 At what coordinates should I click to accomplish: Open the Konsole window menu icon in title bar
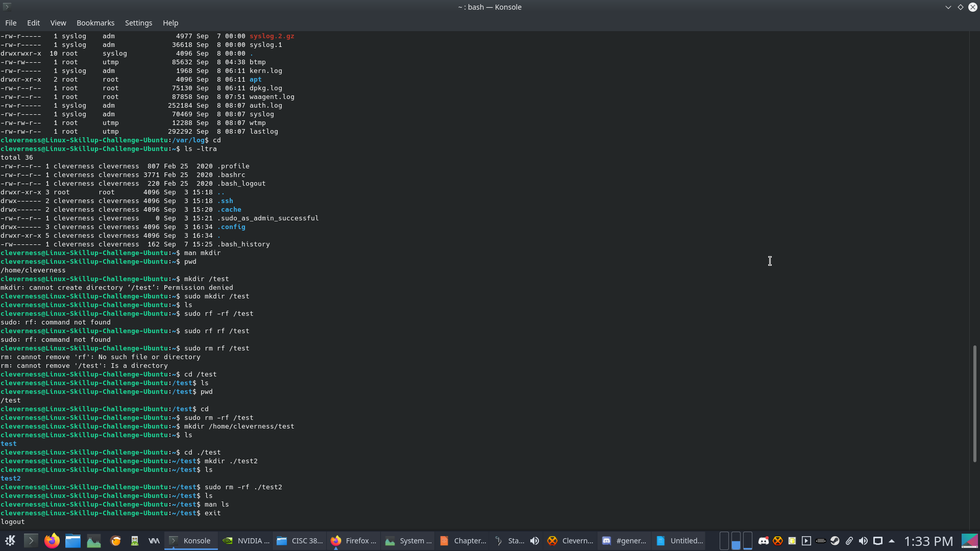(x=7, y=7)
